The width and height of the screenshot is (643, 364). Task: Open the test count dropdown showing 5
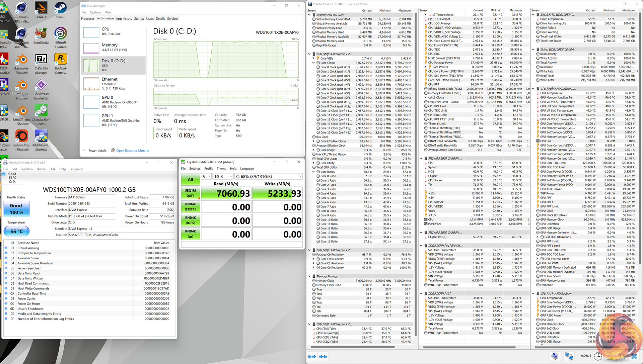[206, 176]
